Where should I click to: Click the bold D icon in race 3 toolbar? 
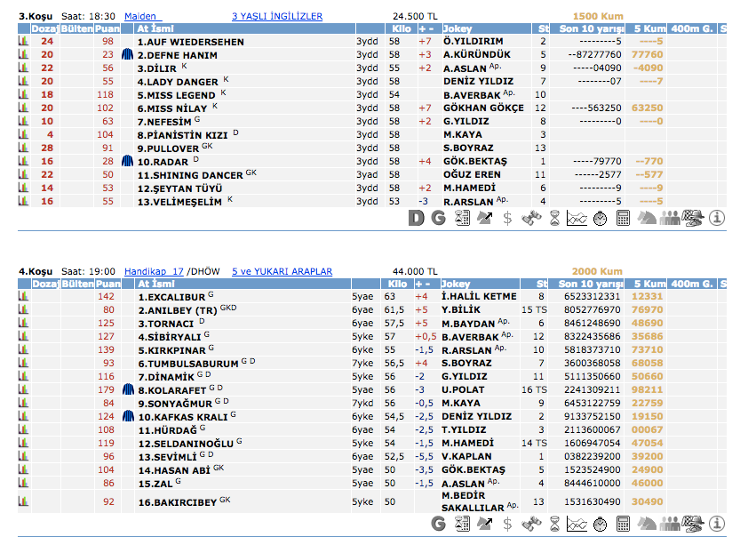(416, 218)
